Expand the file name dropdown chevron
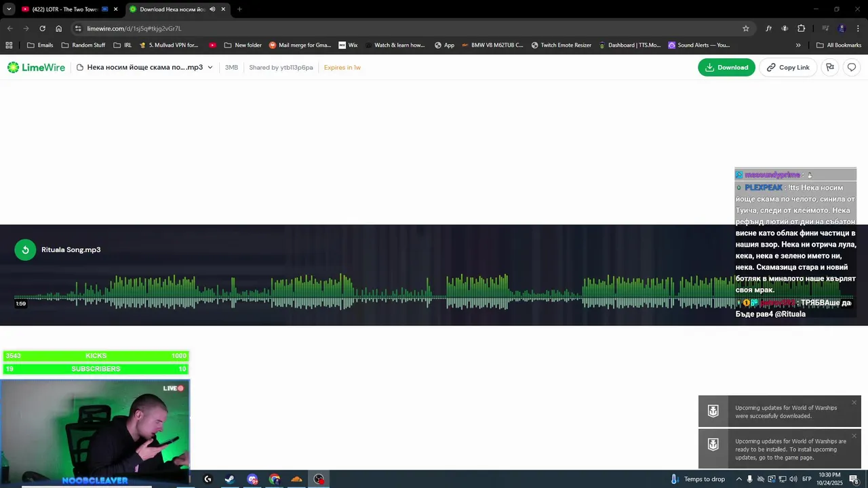868x488 pixels. (x=210, y=67)
